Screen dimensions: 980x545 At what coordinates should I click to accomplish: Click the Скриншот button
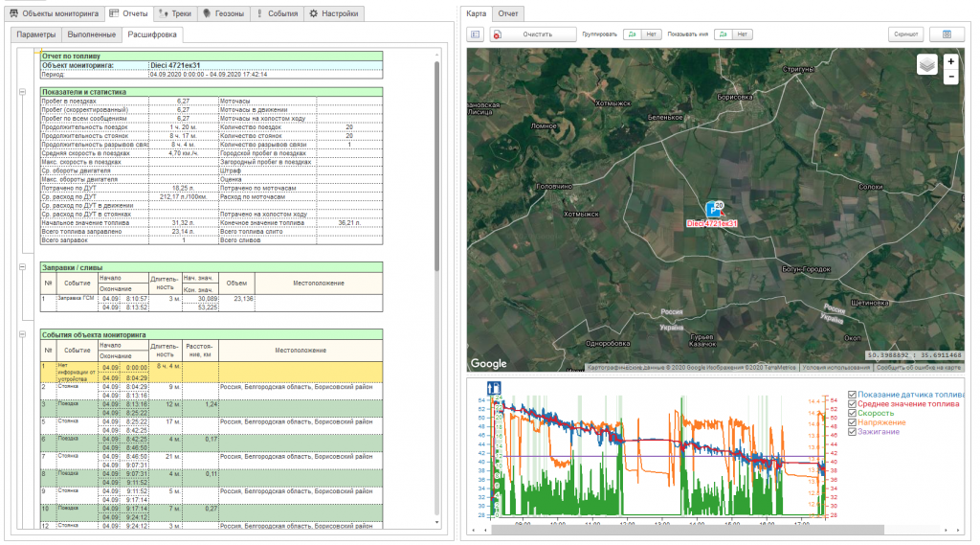[905, 34]
